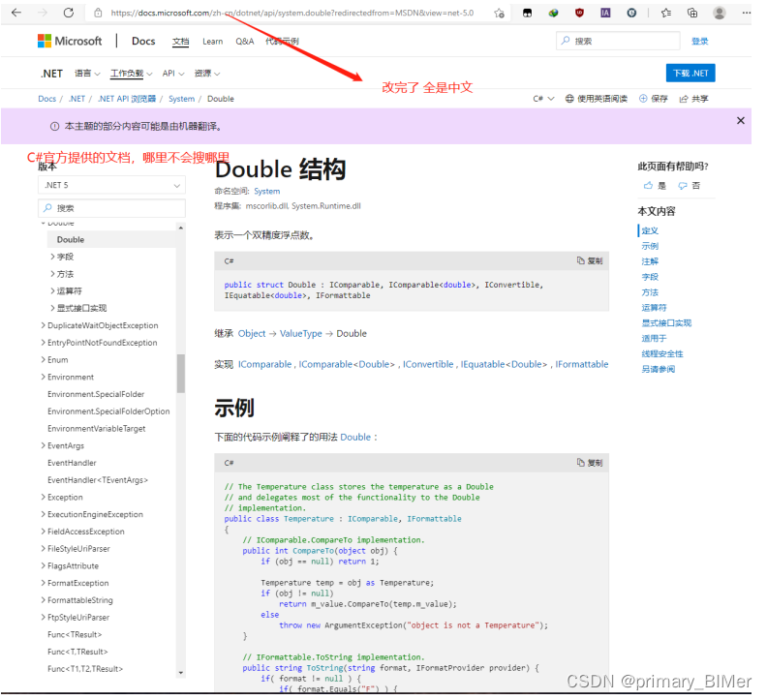Click the globe 使用英语阅读 toggle
Screen dimensions: 767x700
[x=597, y=99]
